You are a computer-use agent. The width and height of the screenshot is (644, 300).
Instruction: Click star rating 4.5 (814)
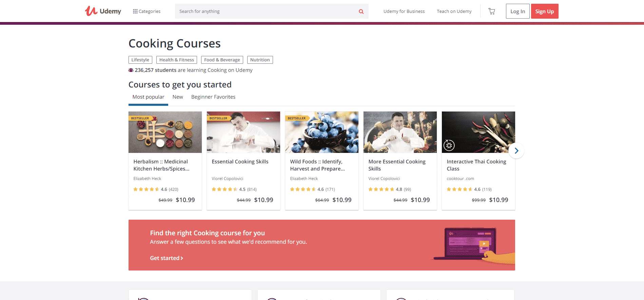(x=234, y=189)
